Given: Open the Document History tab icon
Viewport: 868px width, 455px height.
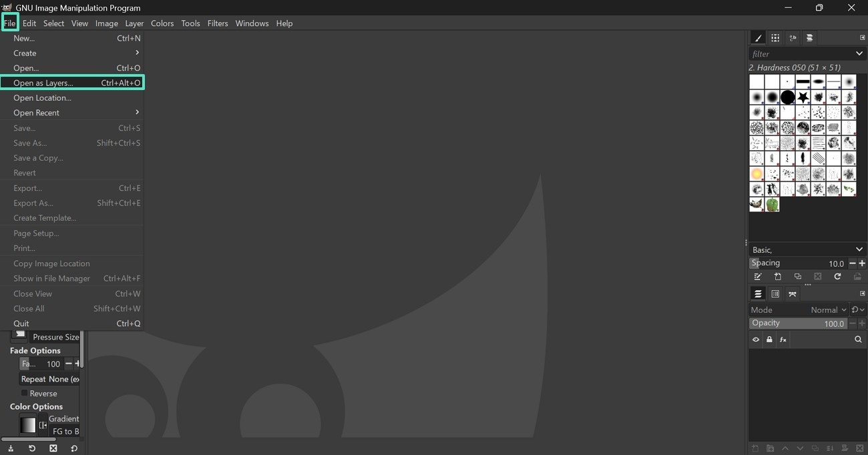Looking at the screenshot, I should pos(809,38).
